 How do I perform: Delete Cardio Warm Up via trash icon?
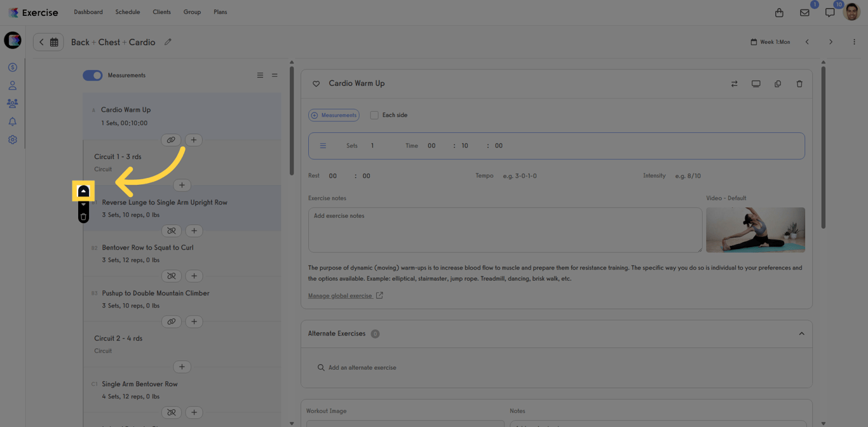point(799,84)
